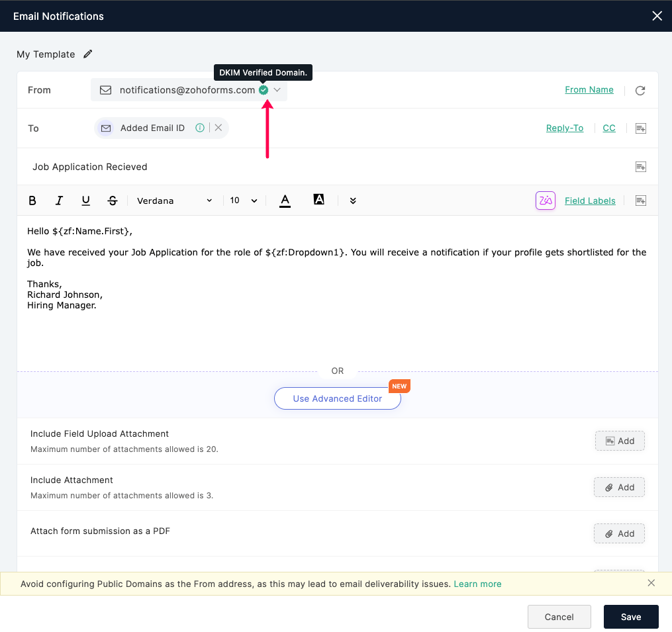This screenshot has width=672, height=632.
Task: Click the From Name link
Action: click(x=589, y=90)
